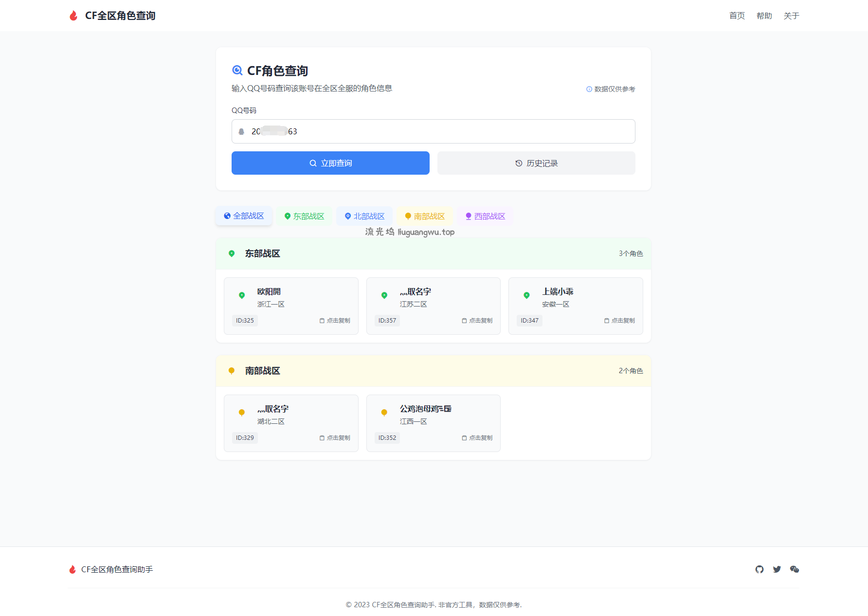Viewport: 868px width, 616px height.
Task: Click the WeChat icon in the footer
Action: [x=794, y=569]
